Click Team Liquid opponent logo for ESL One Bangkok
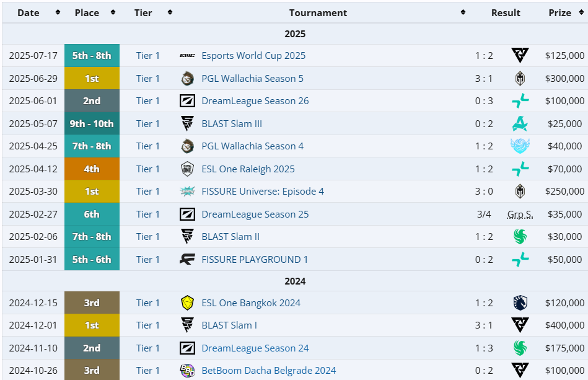This screenshot has width=588, height=380. point(520,303)
